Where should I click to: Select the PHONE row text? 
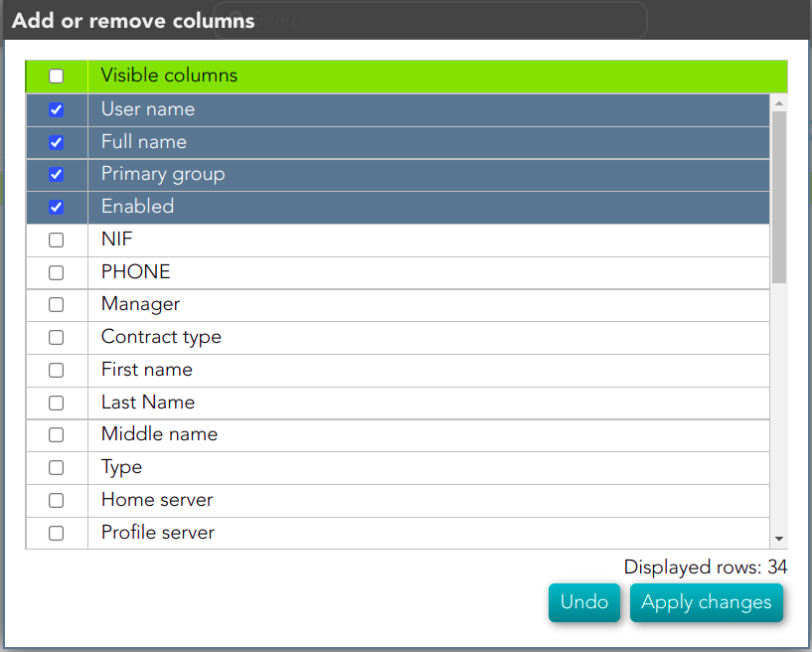click(136, 272)
